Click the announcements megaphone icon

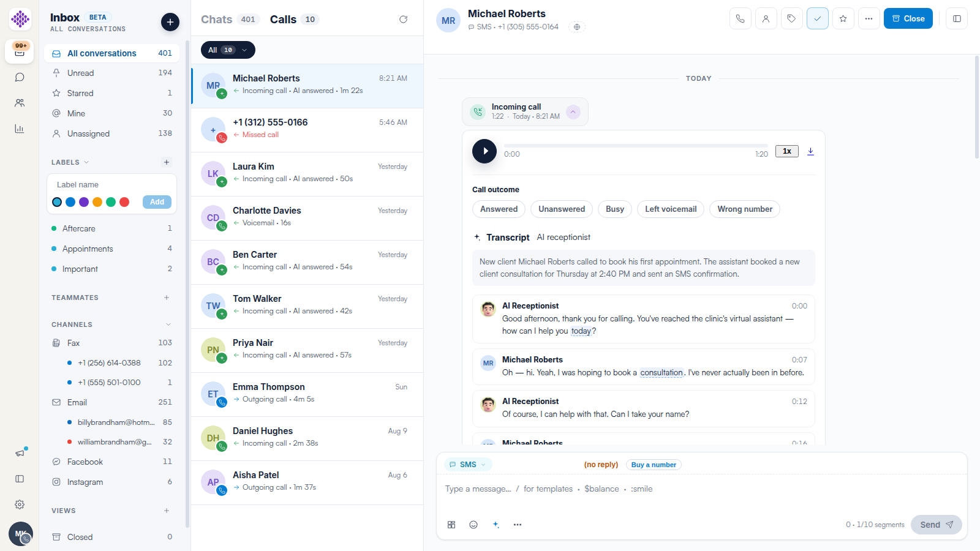[20, 453]
